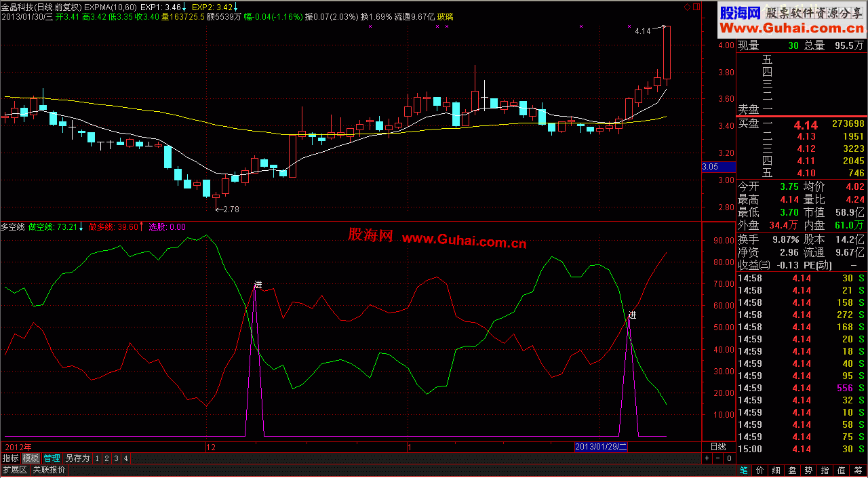Open the 指标 tab
The height and width of the screenshot is (478, 868).
pos(10,458)
